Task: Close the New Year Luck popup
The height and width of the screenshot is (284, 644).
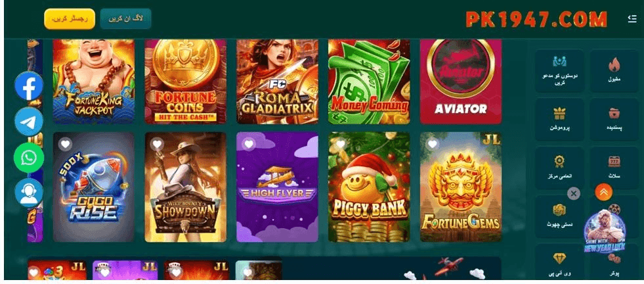Action: tap(574, 193)
